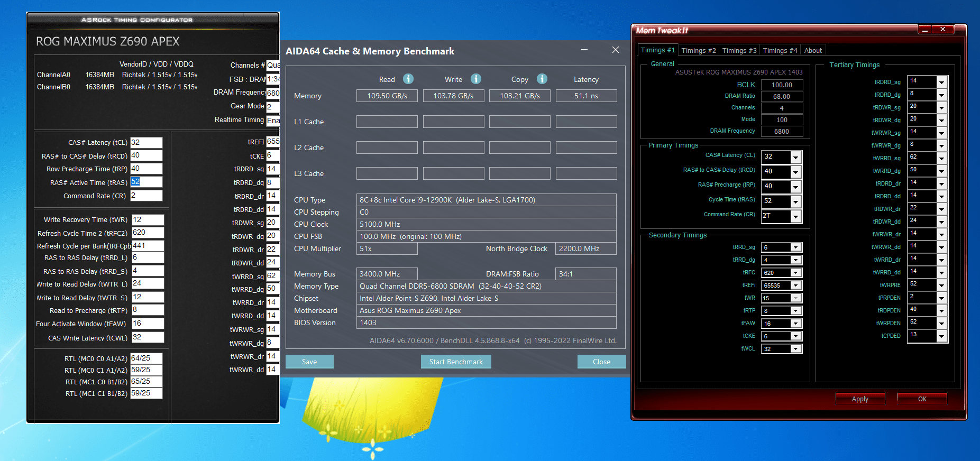Viewport: 980px width, 461px height.
Task: Click BCLK value field in Mem TweakIt
Action: pos(782,85)
